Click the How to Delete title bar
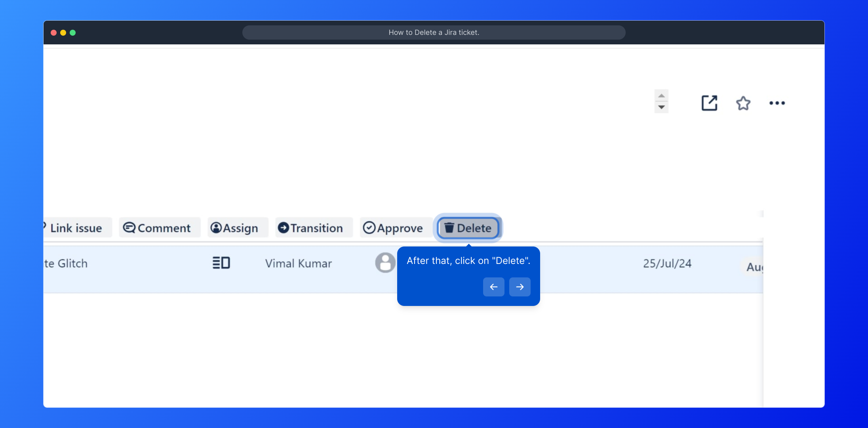 point(434,32)
